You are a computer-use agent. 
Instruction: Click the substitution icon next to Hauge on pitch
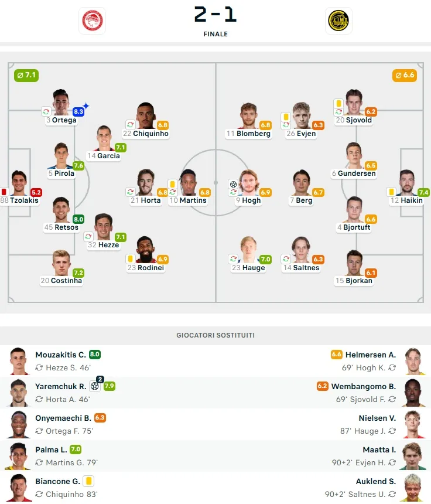tap(233, 258)
